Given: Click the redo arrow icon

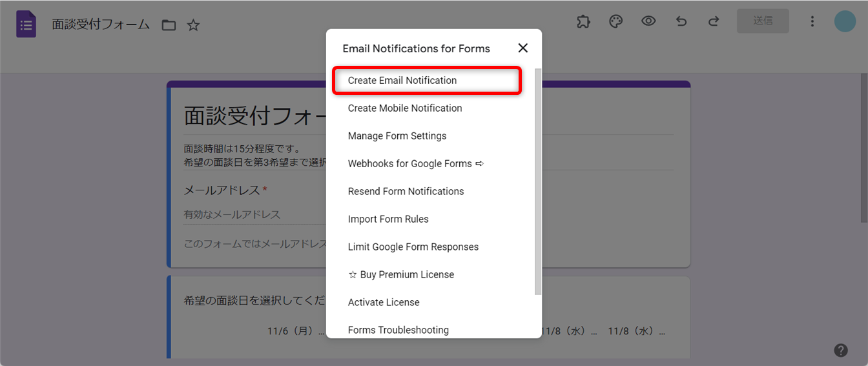Looking at the screenshot, I should click(714, 21).
